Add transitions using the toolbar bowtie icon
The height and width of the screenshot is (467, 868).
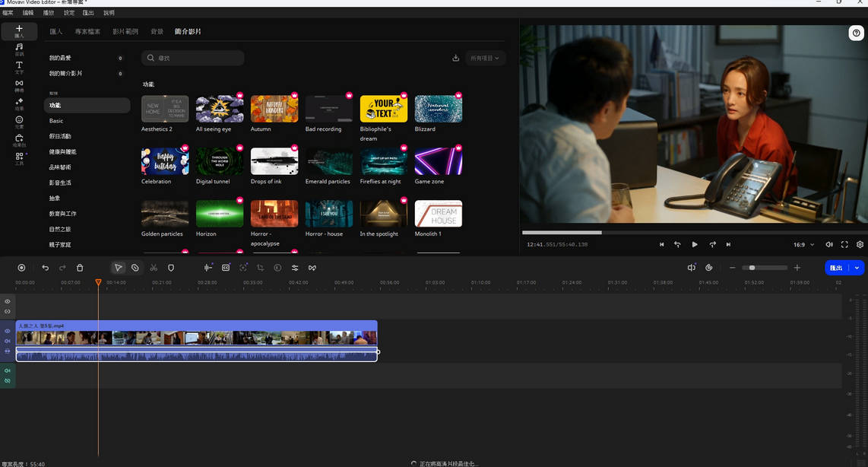tap(312, 268)
